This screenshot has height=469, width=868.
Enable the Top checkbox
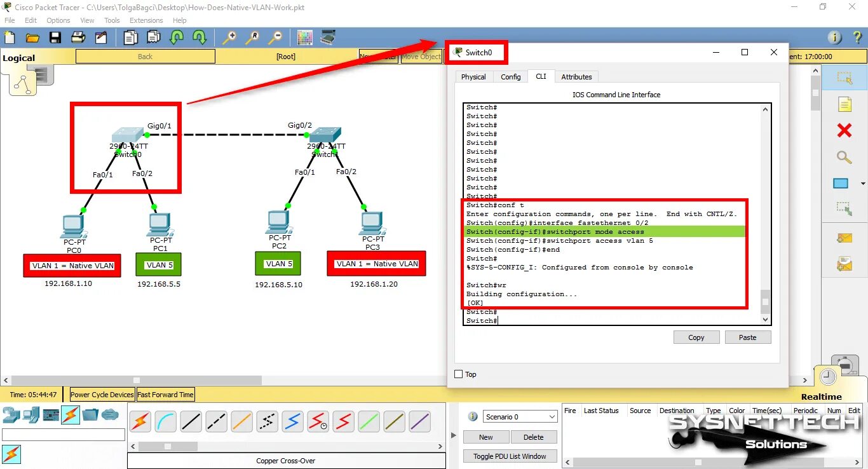point(459,374)
